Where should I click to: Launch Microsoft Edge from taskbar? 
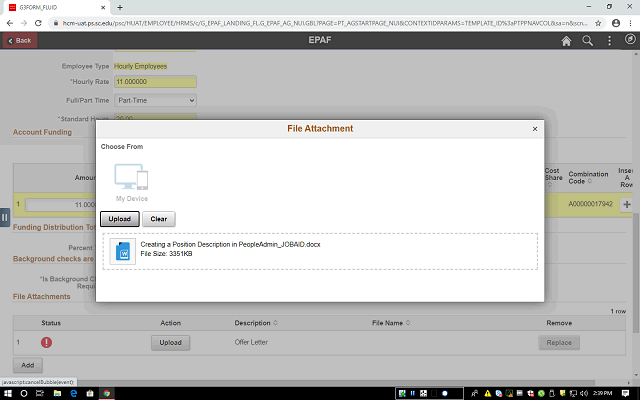coord(73,393)
